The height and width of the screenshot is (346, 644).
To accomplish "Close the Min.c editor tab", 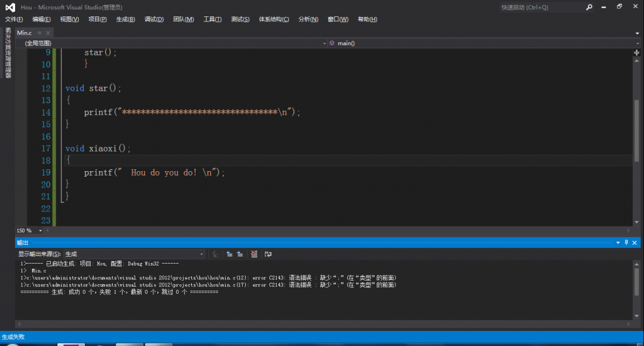I will pyautogui.click(x=48, y=32).
